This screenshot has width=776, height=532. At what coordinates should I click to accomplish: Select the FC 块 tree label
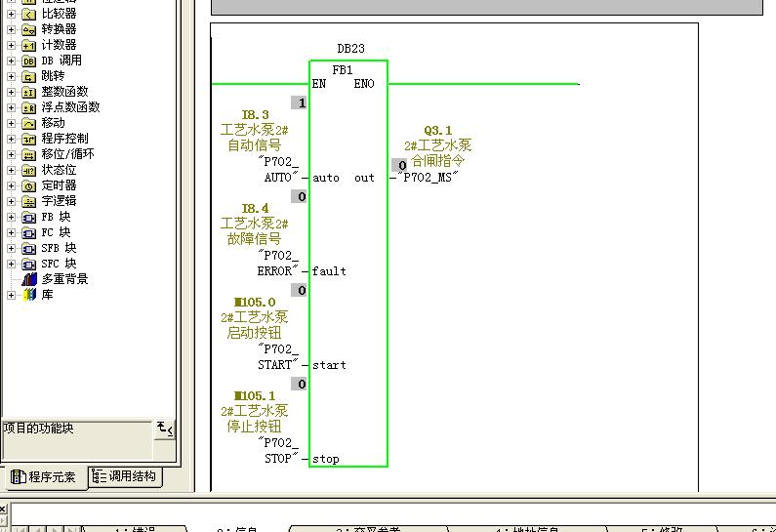click(x=56, y=232)
